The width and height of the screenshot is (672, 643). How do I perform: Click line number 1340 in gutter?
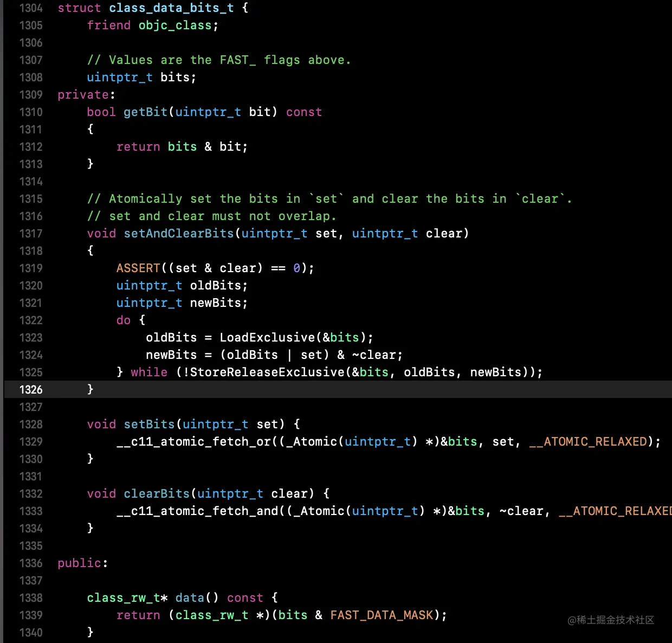coord(31,633)
